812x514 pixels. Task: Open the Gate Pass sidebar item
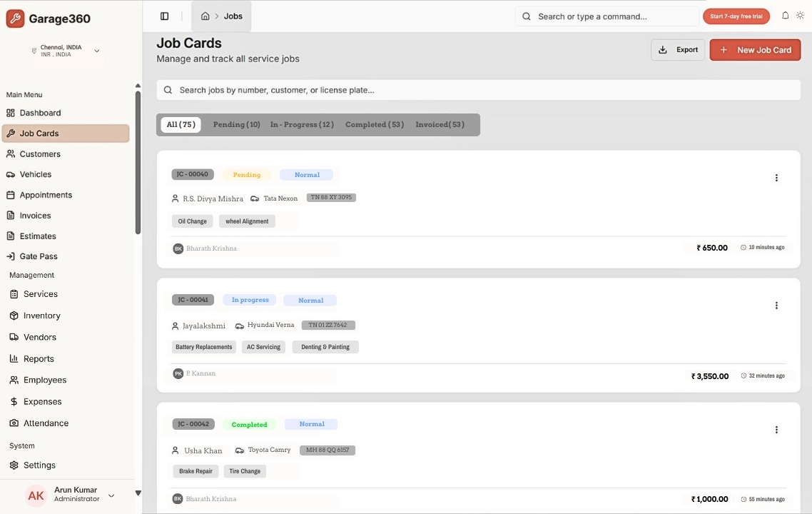tap(39, 256)
